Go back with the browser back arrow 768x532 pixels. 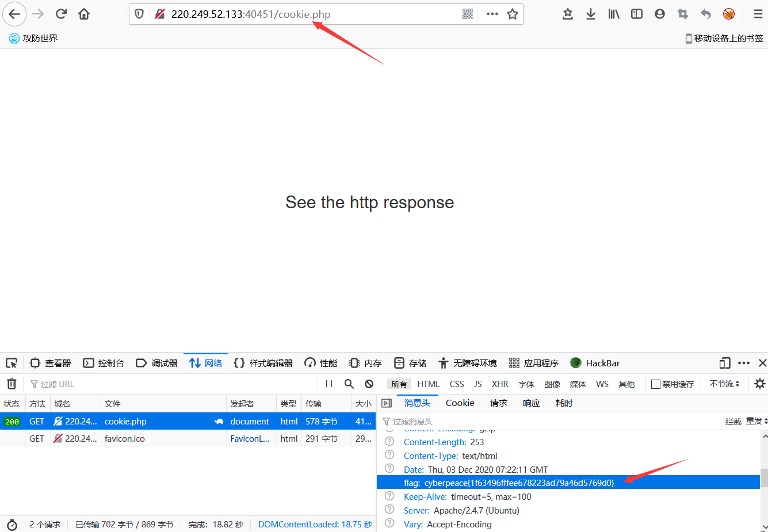[x=14, y=14]
